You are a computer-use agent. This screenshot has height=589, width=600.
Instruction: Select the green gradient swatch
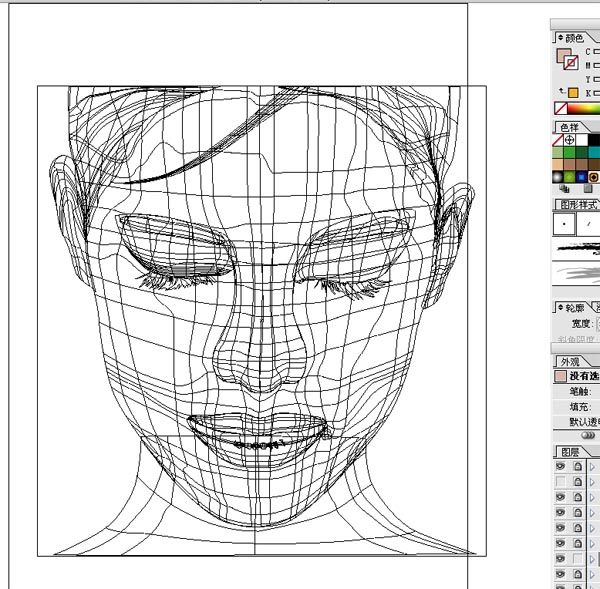[569, 177]
